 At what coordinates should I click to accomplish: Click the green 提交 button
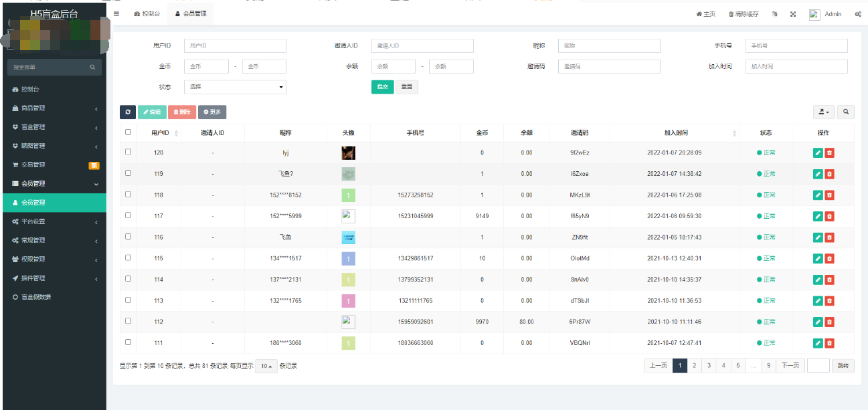coord(382,87)
